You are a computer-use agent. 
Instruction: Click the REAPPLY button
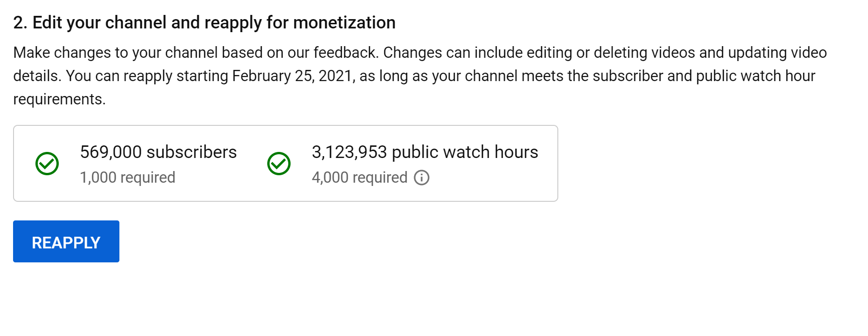66,241
